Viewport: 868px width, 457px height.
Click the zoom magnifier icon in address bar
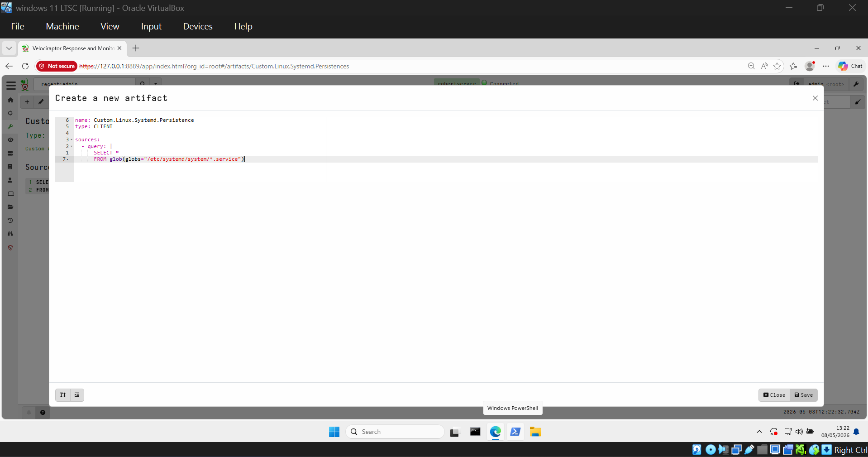751,66
